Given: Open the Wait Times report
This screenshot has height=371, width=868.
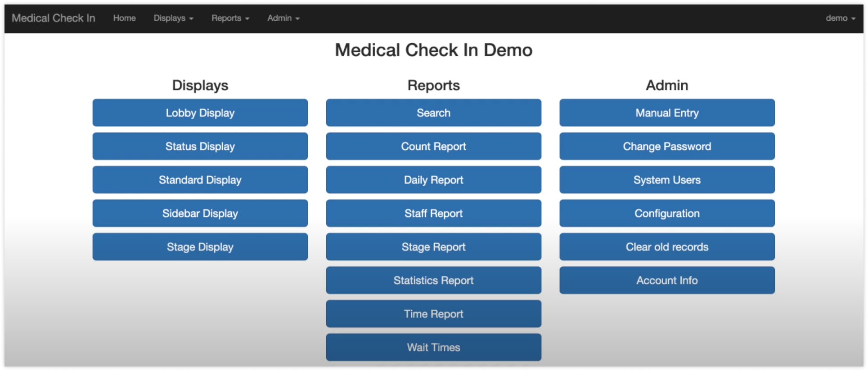Looking at the screenshot, I should pyautogui.click(x=434, y=347).
